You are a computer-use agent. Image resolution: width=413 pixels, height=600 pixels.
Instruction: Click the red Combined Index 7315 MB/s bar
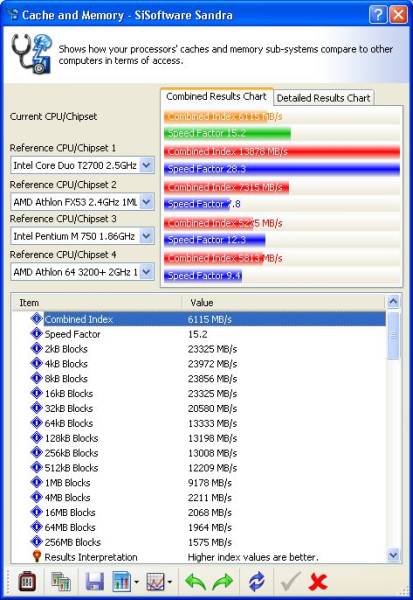(226, 187)
